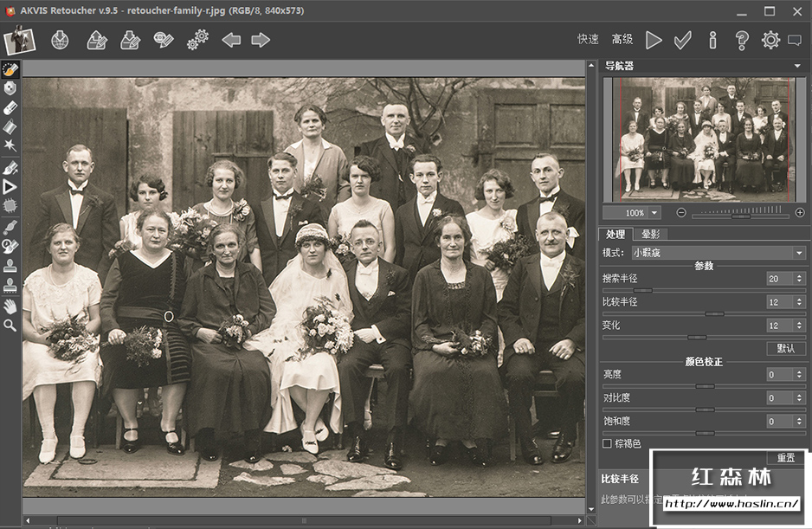The width and height of the screenshot is (812, 529).
Task: Select the Hand pan tool
Action: tap(10, 306)
